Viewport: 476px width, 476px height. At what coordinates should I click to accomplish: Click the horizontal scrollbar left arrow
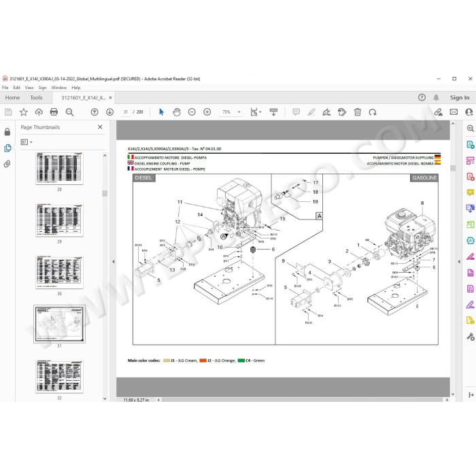pos(158,400)
